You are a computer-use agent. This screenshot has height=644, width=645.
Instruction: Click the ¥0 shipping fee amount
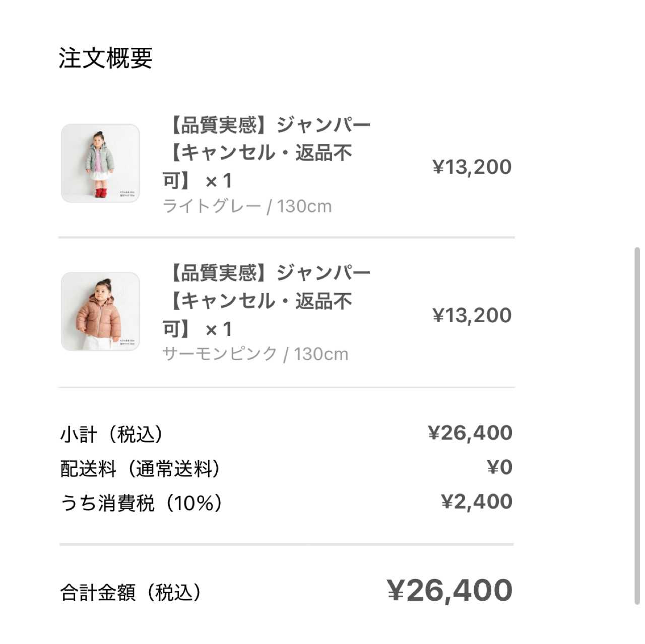pyautogui.click(x=499, y=467)
